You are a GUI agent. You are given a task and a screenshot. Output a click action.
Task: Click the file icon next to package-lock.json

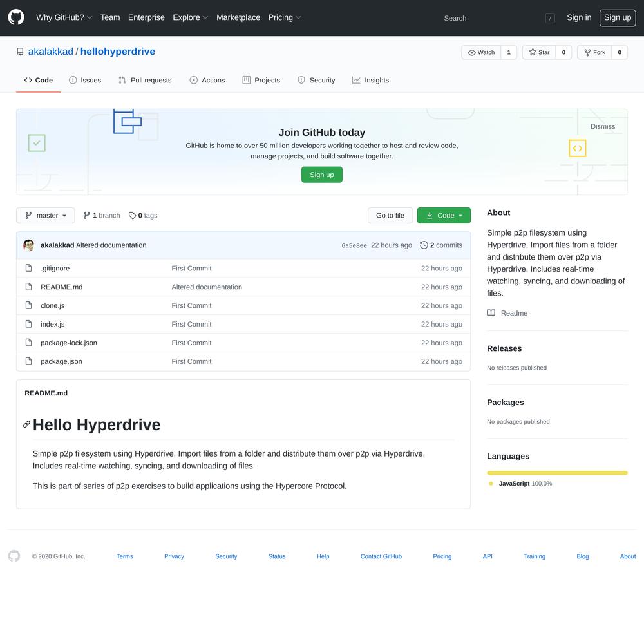28,343
